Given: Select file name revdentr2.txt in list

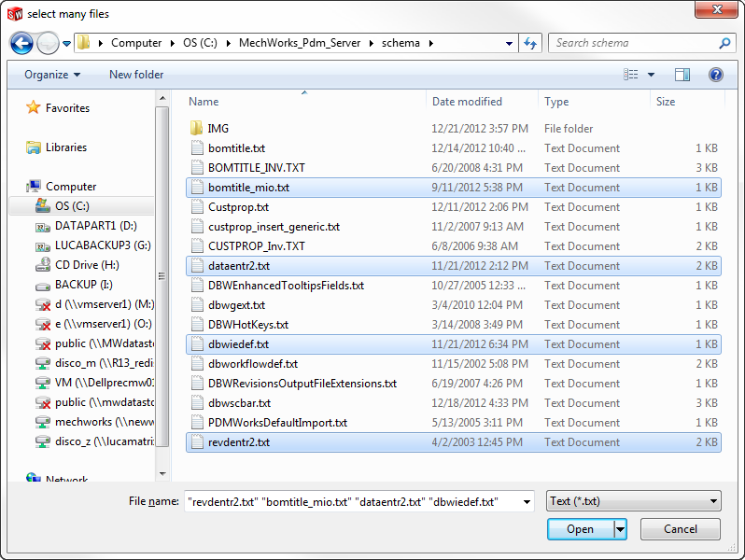Looking at the screenshot, I should tap(238, 442).
